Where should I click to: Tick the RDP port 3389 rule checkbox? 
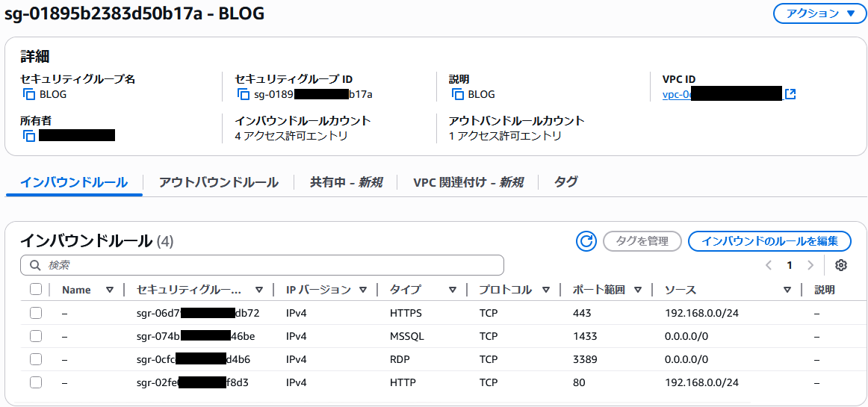coord(36,359)
